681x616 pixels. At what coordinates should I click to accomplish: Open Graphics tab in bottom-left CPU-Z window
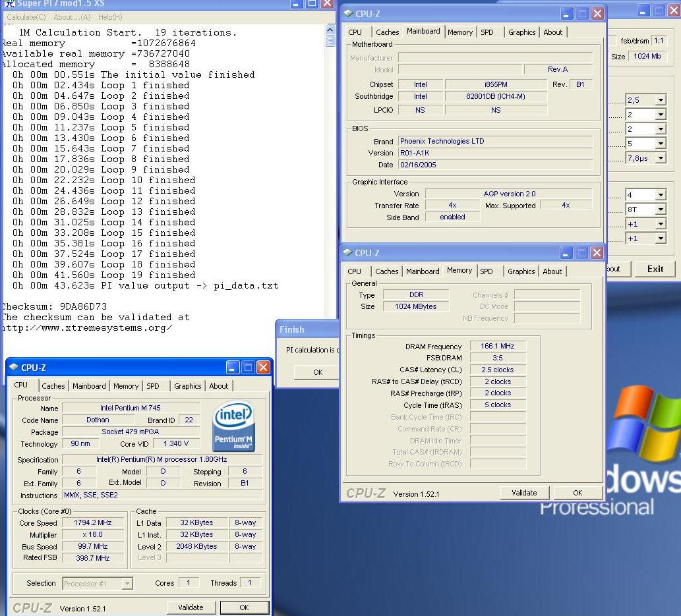pos(188,386)
